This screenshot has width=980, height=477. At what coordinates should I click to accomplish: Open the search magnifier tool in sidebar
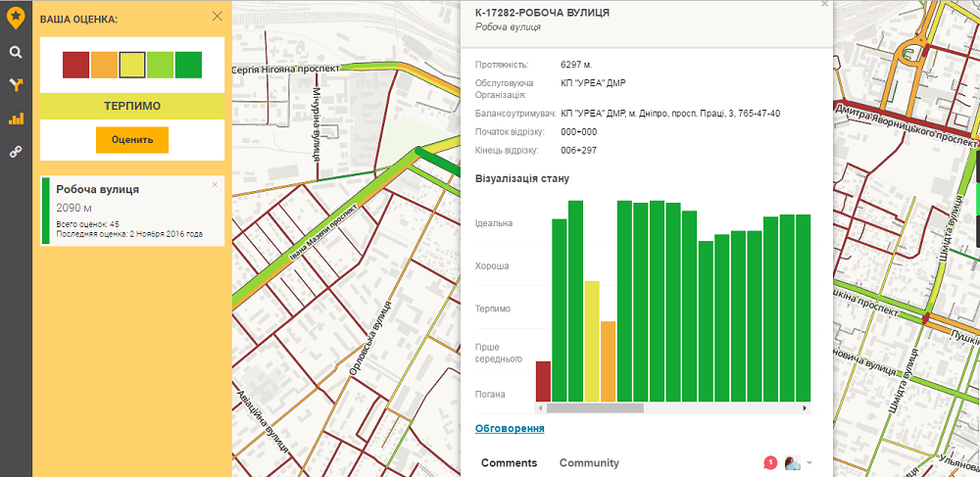click(x=15, y=53)
